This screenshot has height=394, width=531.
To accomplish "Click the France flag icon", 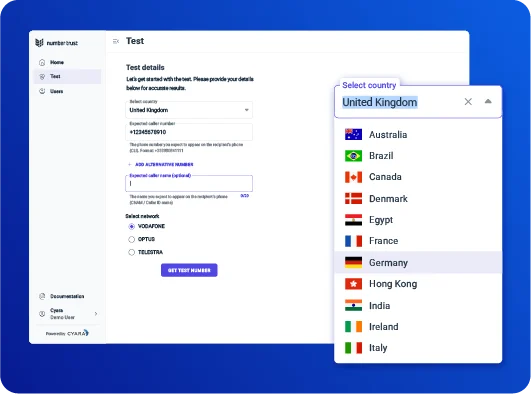I will pyautogui.click(x=353, y=241).
